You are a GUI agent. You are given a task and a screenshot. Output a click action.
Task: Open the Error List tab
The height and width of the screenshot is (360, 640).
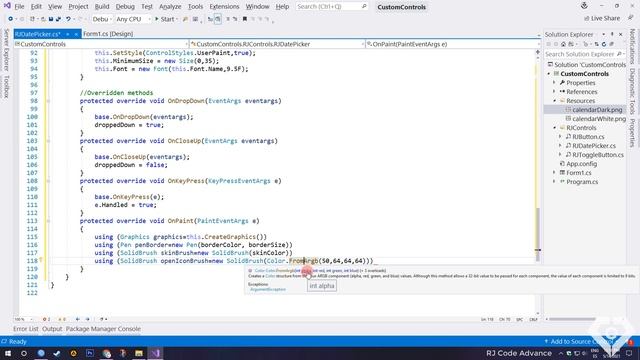[x=25, y=329]
